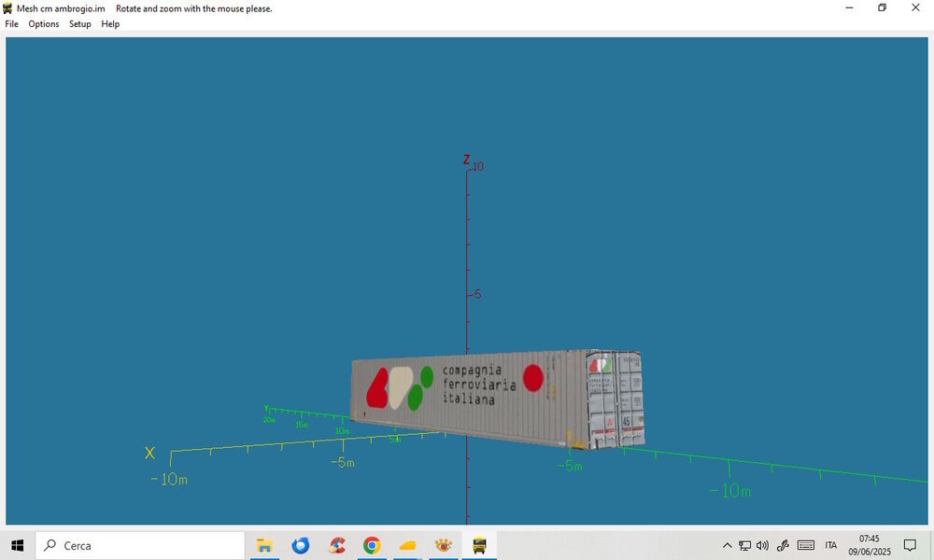
Task: Close the mesh viewer window
Action: 915,8
